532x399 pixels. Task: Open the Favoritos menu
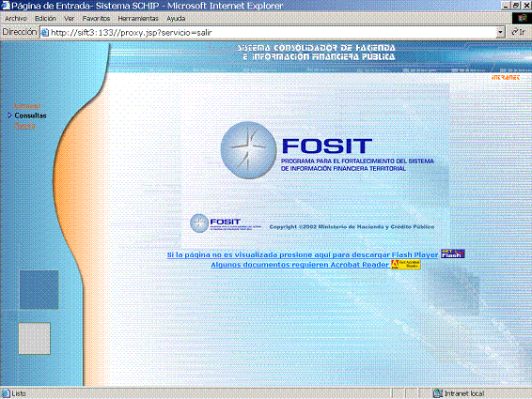(96, 18)
